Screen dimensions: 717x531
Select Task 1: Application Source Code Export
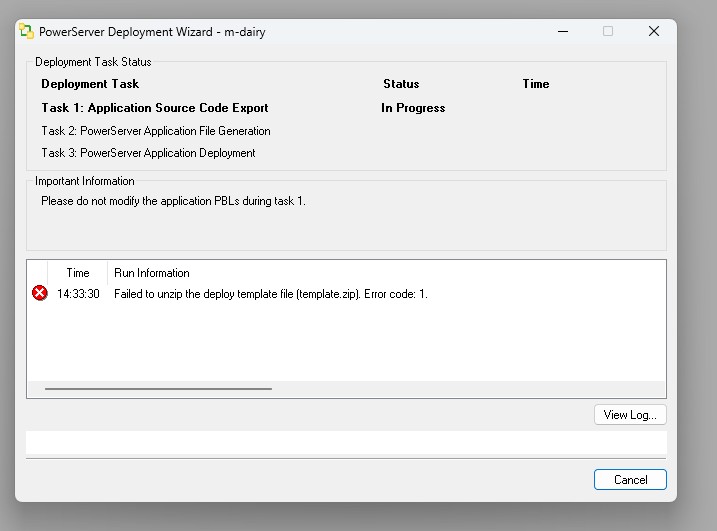pyautogui.click(x=155, y=108)
